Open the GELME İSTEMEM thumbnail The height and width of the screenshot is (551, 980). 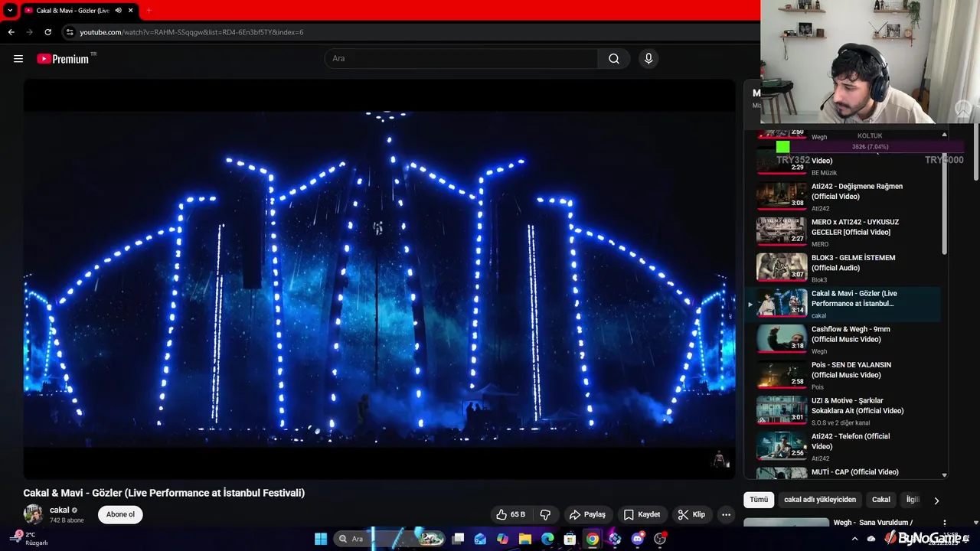point(782,267)
